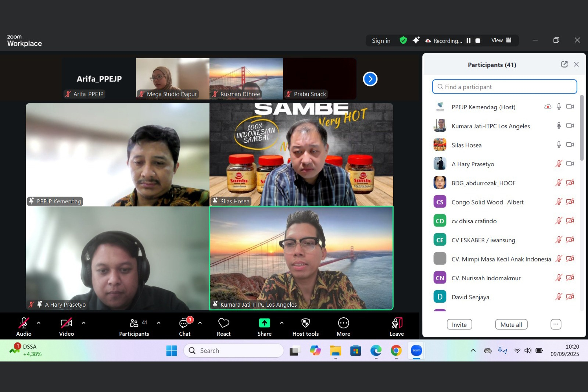Viewport: 588px width, 392px height.
Task: Click muted mic icon for BDG_abdurrozak_HOOF
Action: click(x=559, y=183)
